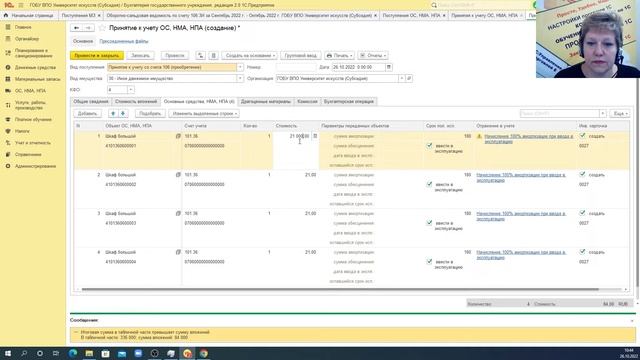Click the Подобрать button
Image resolution: width=640 pixels, height=360 pixels.
coord(150,113)
